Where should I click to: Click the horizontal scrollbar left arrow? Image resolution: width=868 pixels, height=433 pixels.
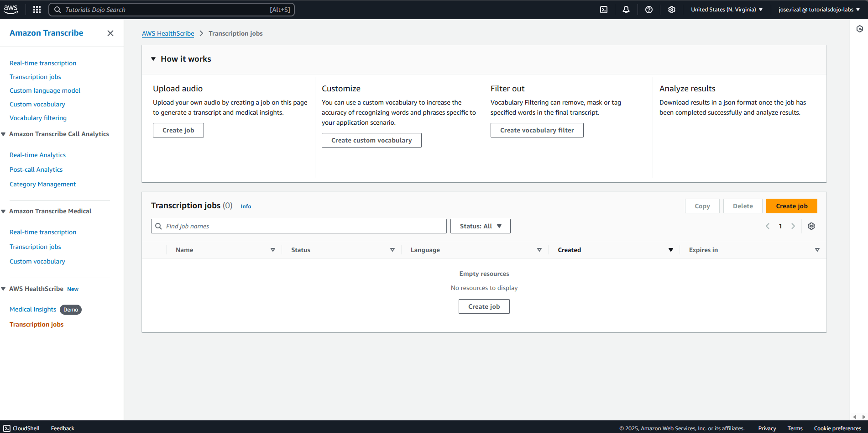coord(855,417)
